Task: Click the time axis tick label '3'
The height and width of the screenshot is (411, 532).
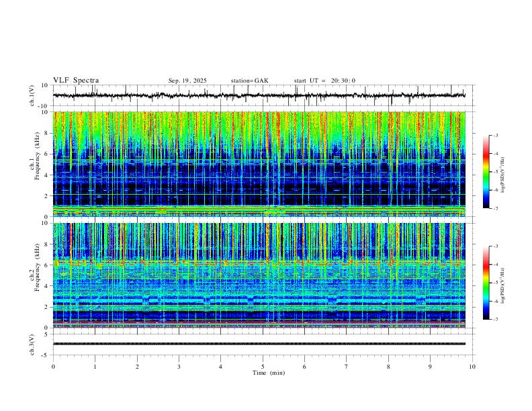Action: click(x=179, y=367)
